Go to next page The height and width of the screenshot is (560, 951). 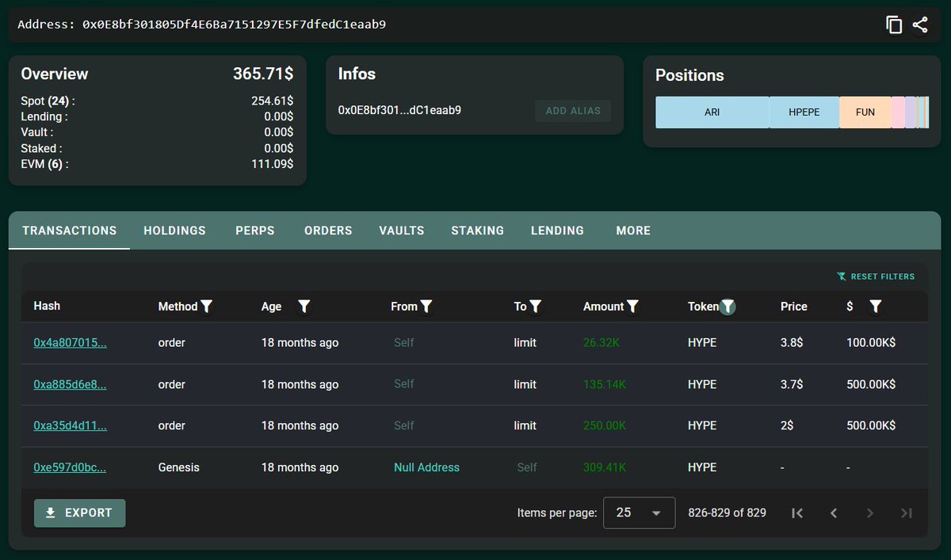pyautogui.click(x=870, y=513)
